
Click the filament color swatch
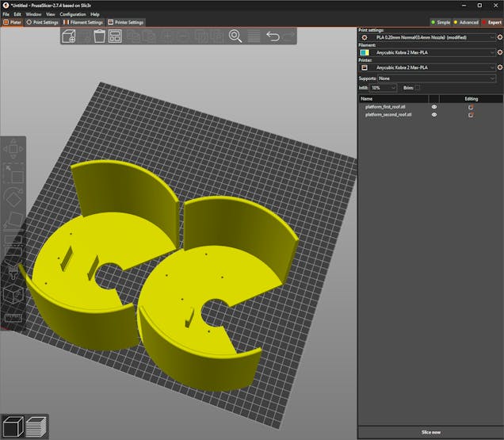tap(365, 52)
